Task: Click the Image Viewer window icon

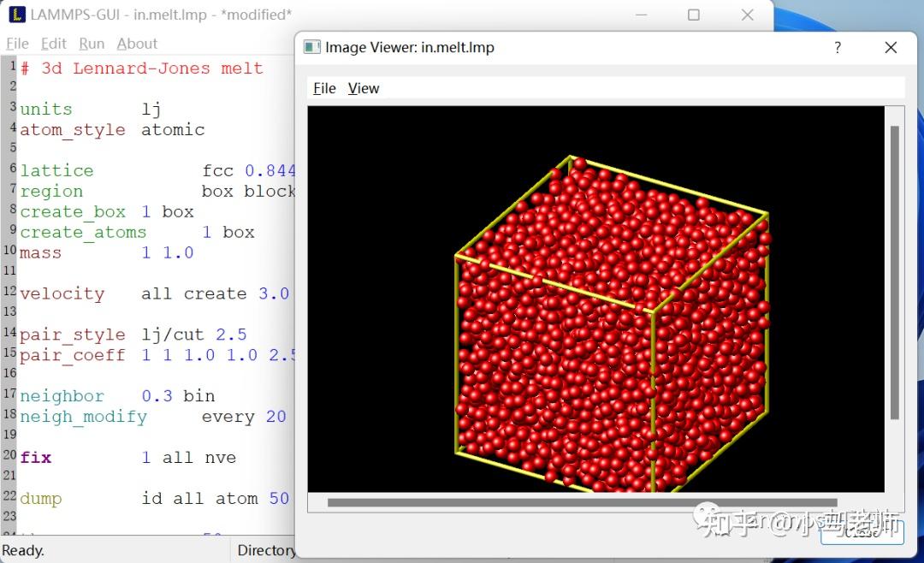Action: (311, 47)
